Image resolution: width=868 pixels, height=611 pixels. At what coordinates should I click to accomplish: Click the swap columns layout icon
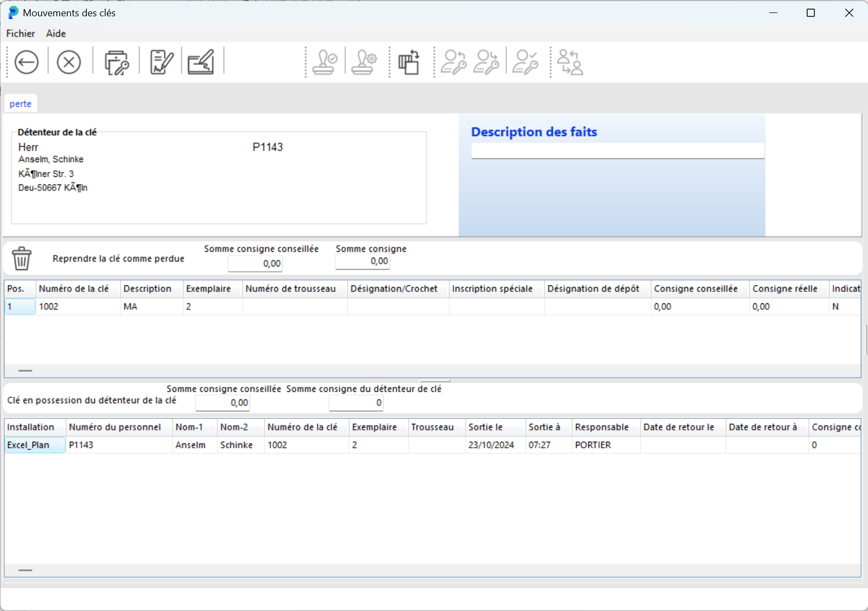tap(409, 62)
